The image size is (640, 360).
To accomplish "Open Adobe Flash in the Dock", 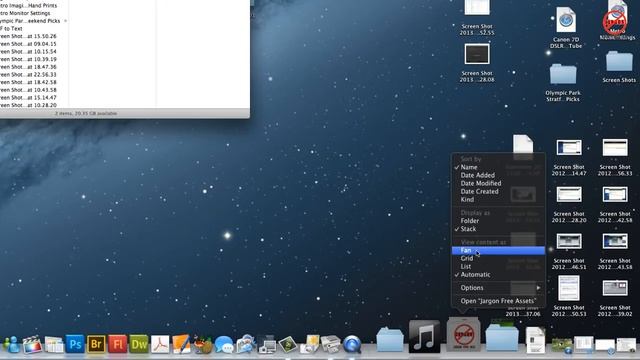I will pyautogui.click(x=118, y=344).
